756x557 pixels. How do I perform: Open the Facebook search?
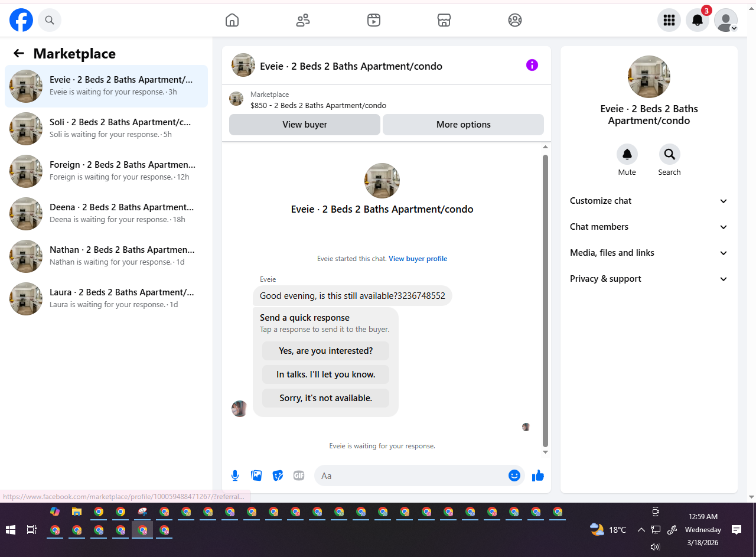(50, 20)
